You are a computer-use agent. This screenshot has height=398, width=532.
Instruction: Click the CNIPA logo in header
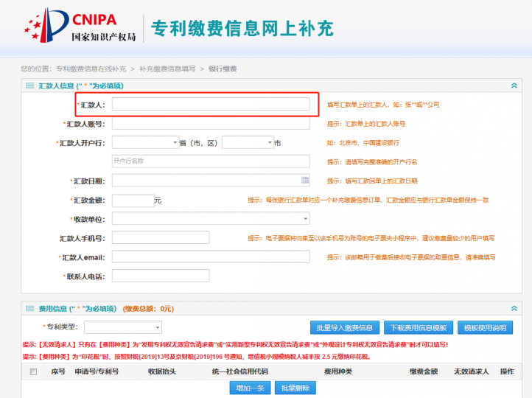(80, 26)
